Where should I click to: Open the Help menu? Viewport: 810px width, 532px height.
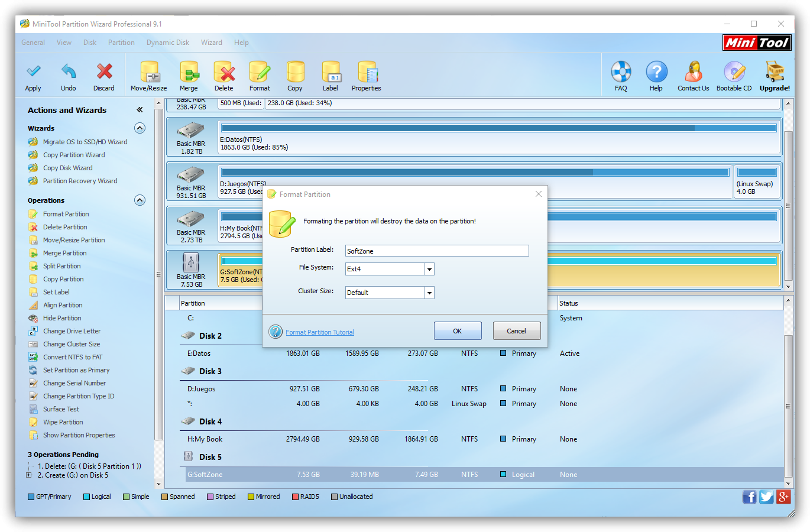(241, 43)
